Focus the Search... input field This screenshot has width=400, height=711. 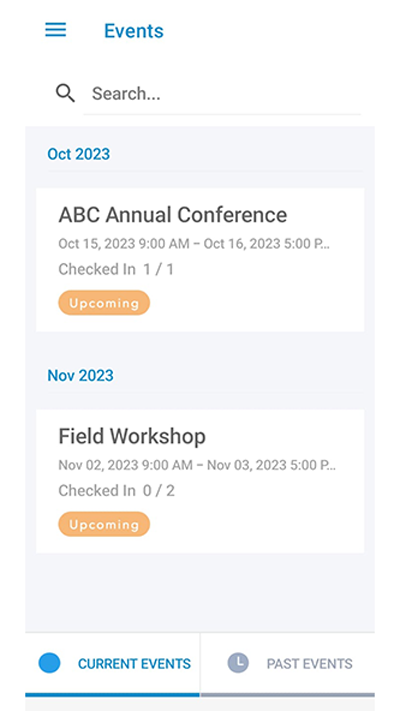(222, 94)
